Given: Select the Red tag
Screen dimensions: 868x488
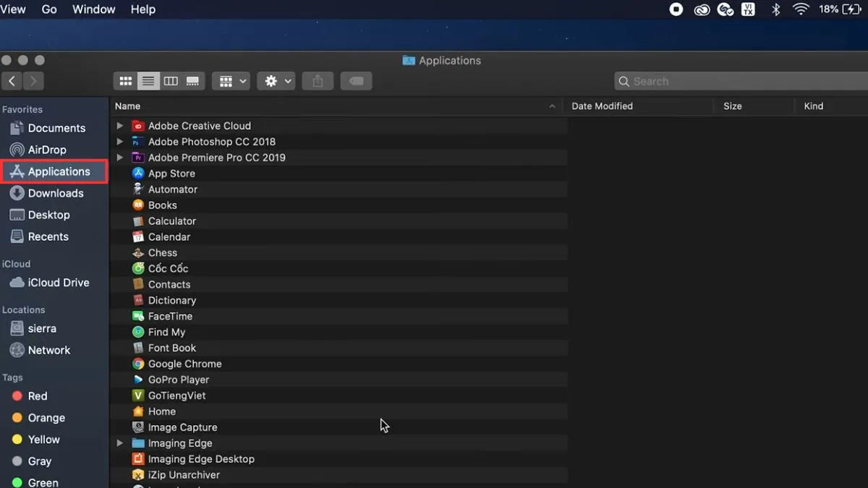Looking at the screenshot, I should [x=37, y=396].
